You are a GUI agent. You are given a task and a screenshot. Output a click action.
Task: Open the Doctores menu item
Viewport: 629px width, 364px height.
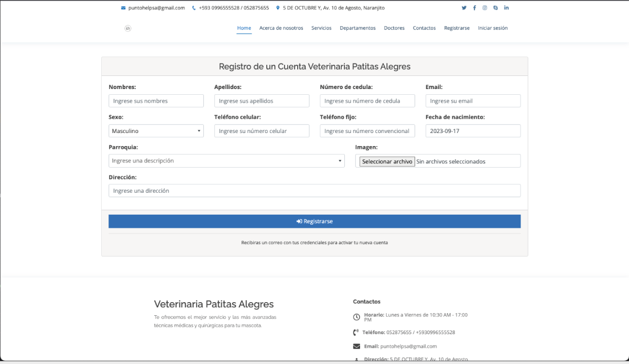pyautogui.click(x=394, y=28)
